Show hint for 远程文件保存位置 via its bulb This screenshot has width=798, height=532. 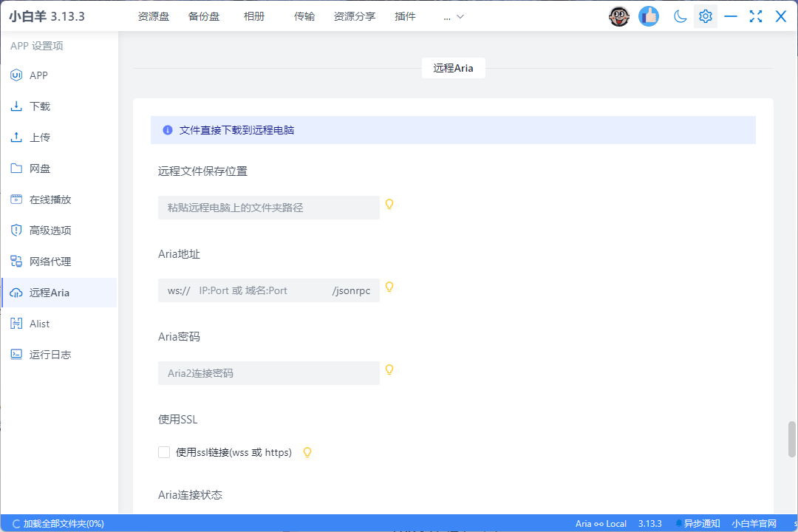click(389, 205)
